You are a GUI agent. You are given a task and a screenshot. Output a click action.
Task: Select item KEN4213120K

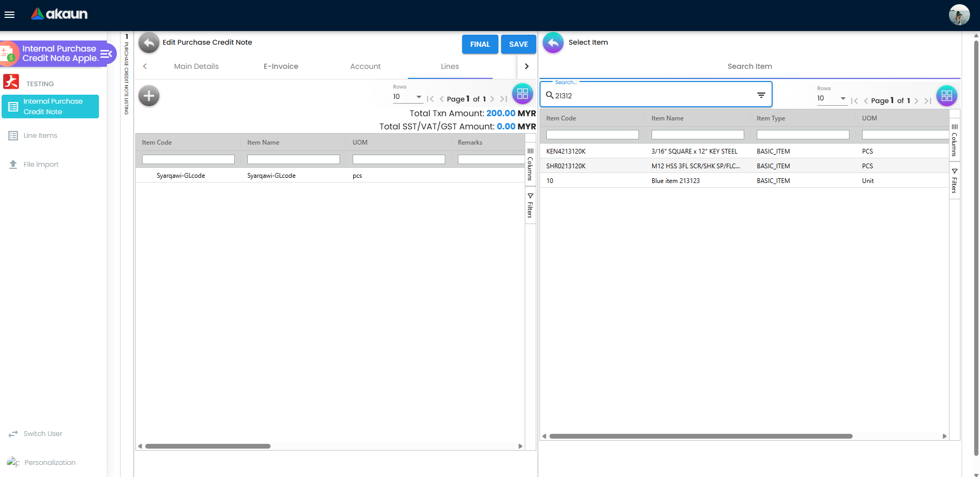744,151
